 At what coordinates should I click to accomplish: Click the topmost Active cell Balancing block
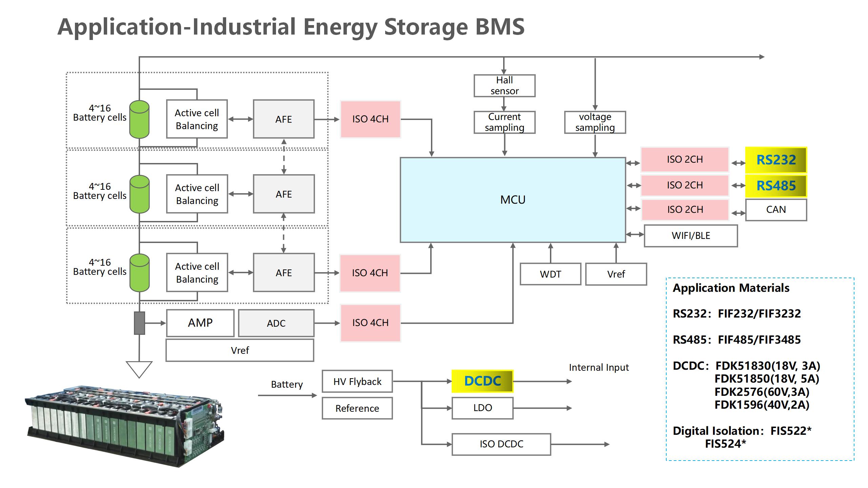[197, 119]
